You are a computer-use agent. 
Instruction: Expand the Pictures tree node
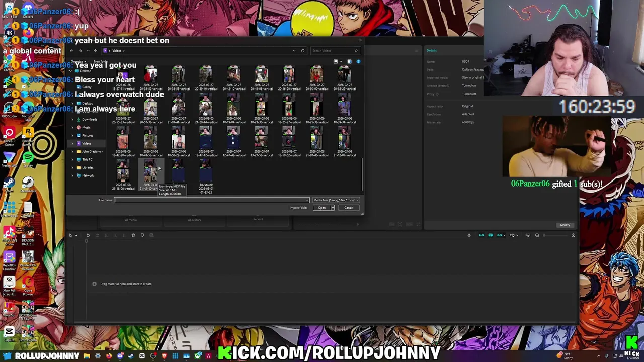point(72,135)
